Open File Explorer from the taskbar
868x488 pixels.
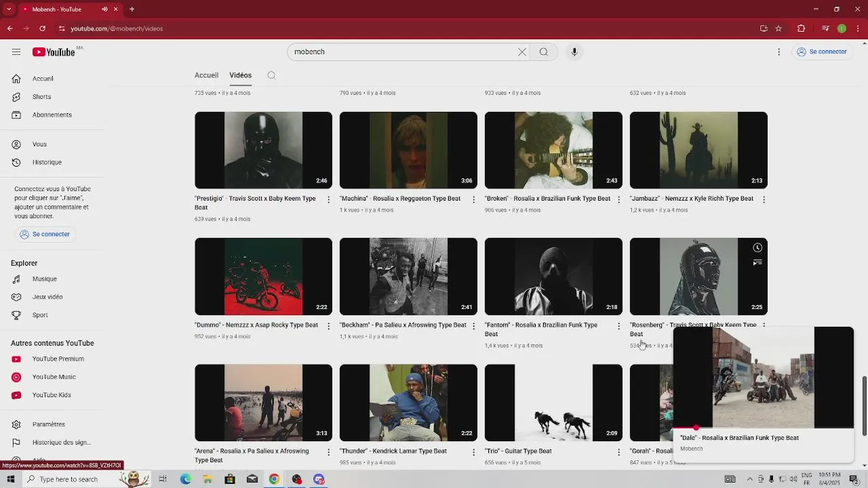pyautogui.click(x=208, y=479)
